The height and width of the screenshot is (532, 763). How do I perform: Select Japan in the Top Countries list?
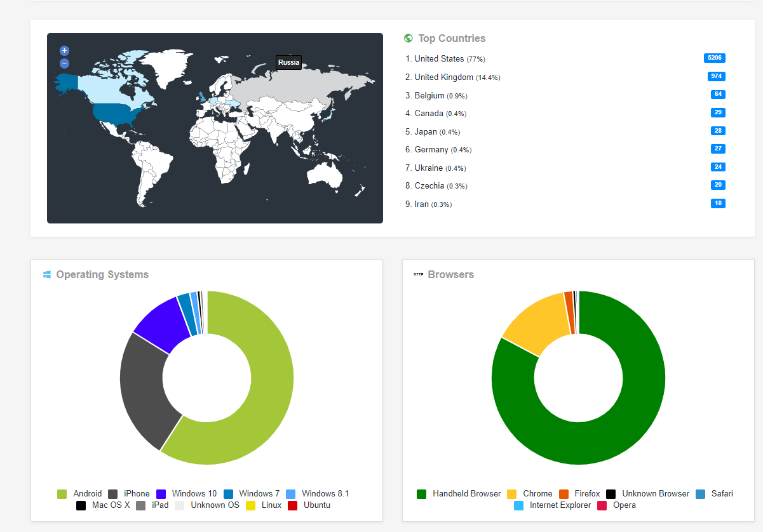[425, 132]
